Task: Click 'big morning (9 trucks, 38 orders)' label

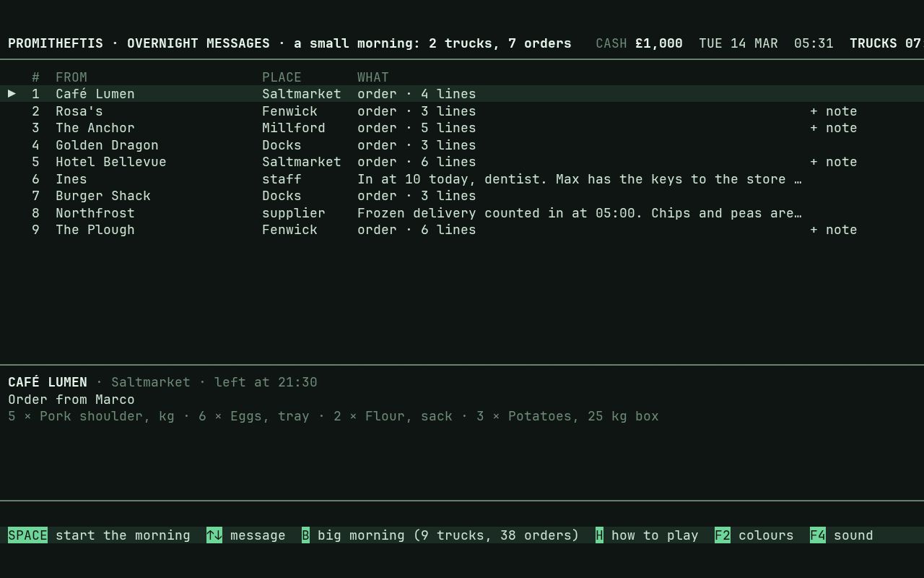Action: point(448,535)
